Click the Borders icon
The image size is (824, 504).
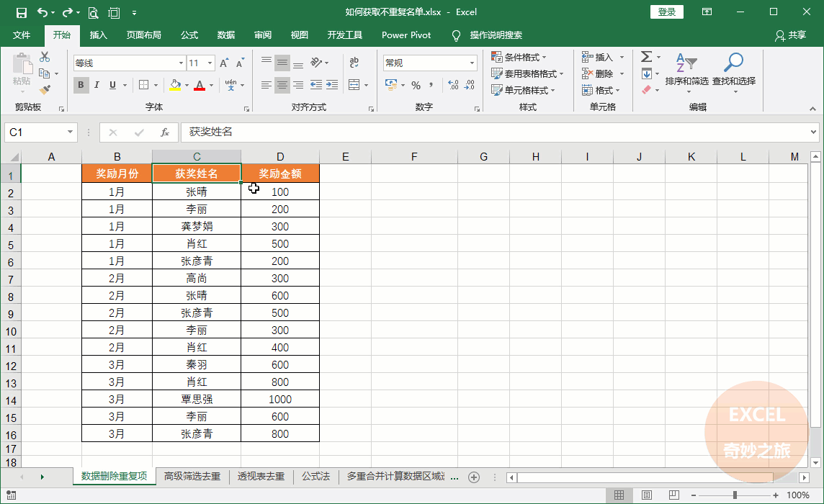click(143, 85)
